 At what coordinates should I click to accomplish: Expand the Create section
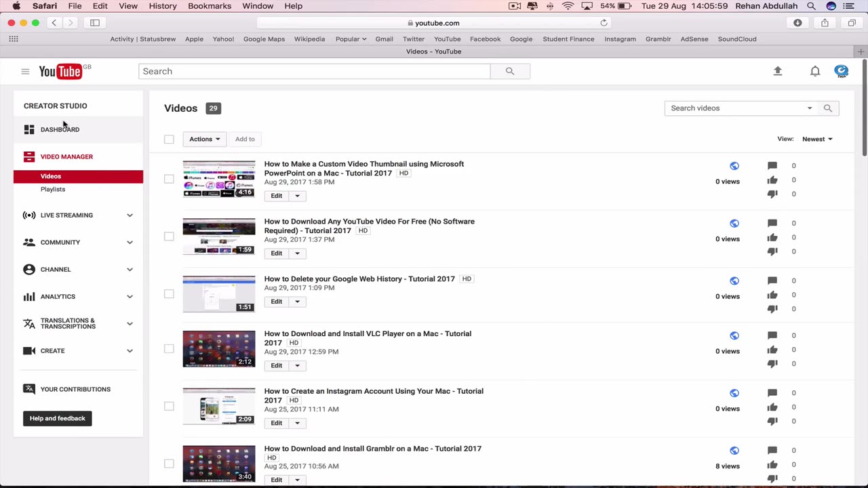tap(130, 350)
